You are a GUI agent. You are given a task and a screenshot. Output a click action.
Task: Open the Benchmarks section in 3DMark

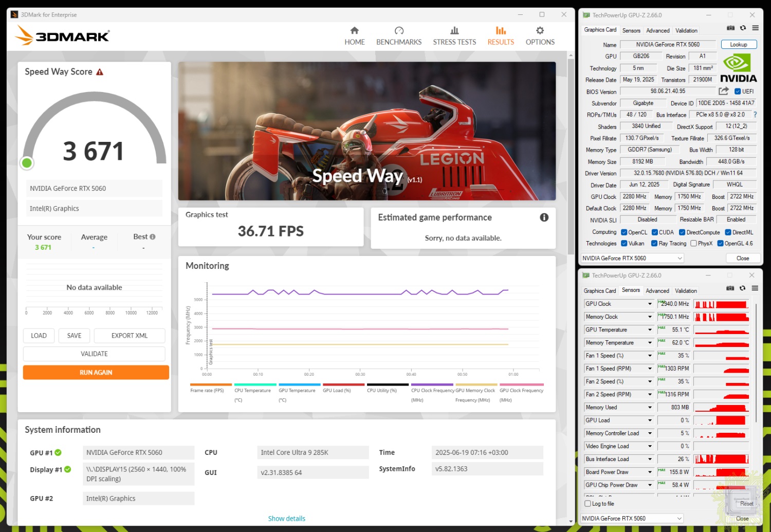click(399, 36)
